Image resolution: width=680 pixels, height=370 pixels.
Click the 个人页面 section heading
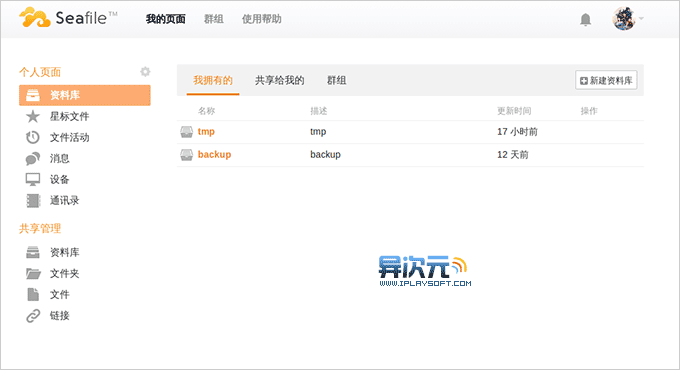[40, 72]
